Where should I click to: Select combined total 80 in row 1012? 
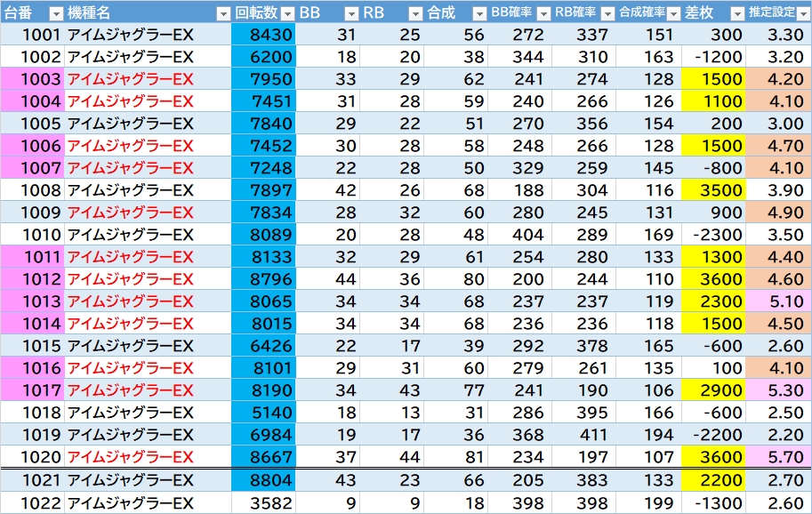456,279
